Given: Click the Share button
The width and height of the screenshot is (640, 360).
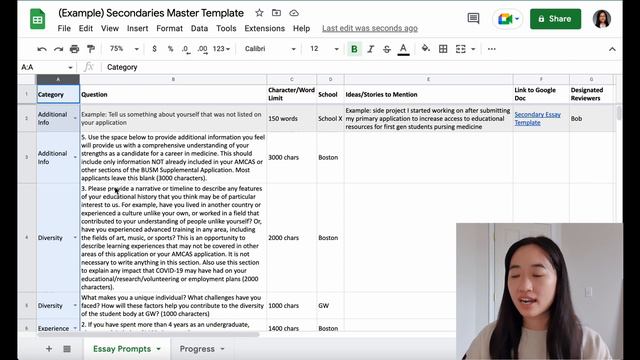Looking at the screenshot, I should pyautogui.click(x=555, y=19).
